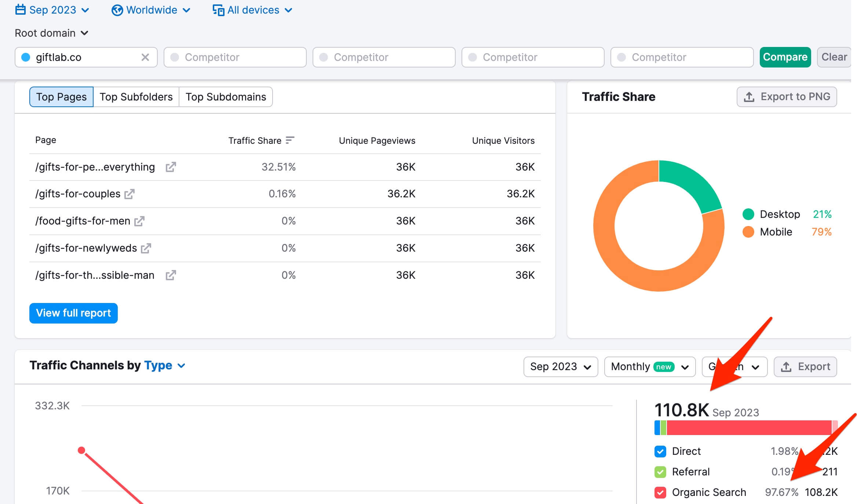Screen dimensions: 857x504
Task: Click the 0.16% traffic share value
Action: 282,194
